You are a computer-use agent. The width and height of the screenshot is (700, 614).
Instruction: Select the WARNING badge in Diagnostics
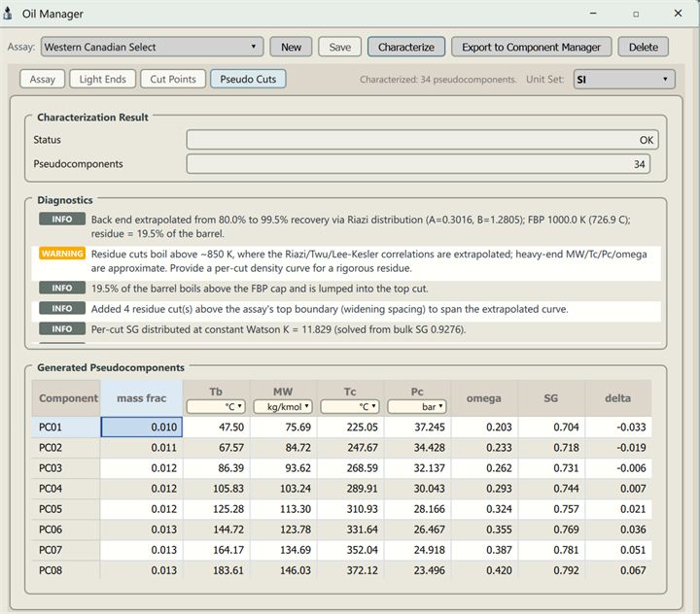tap(62, 254)
